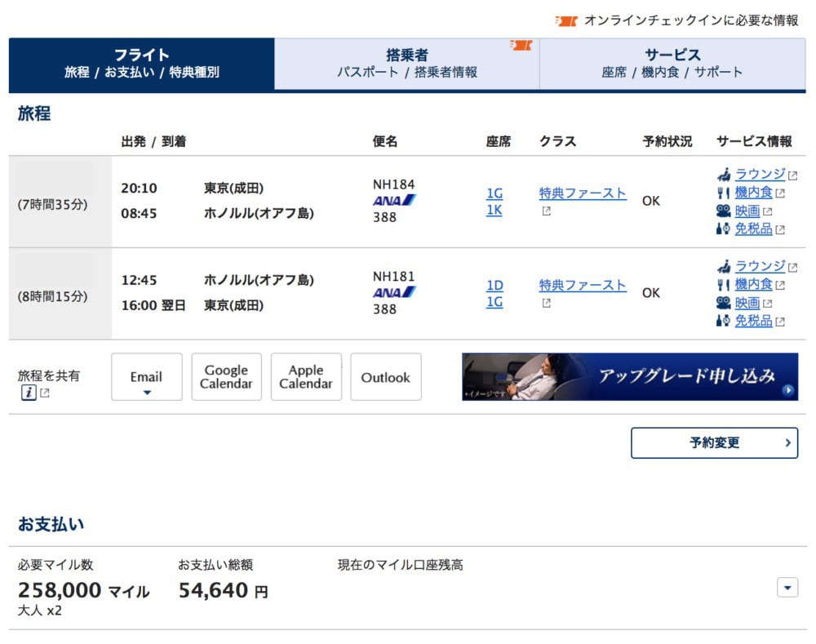Switch to the サービス tab
816x644 pixels.
click(x=672, y=64)
